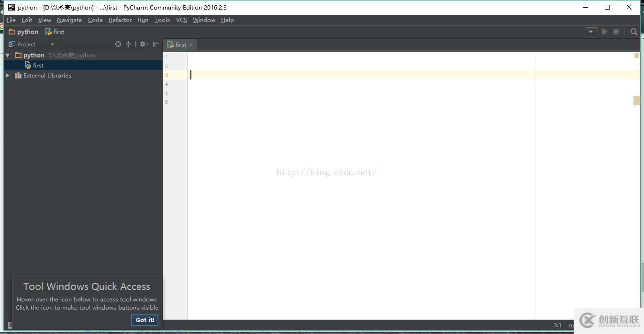644x334 pixels.
Task: Click the Run (play) toolbar icon
Action: click(x=605, y=32)
